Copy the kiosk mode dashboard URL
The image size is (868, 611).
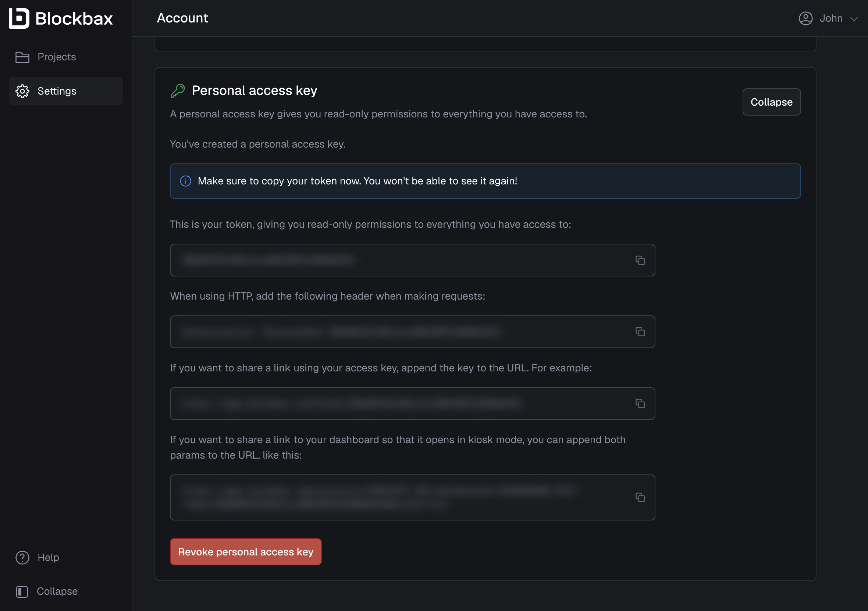640,497
